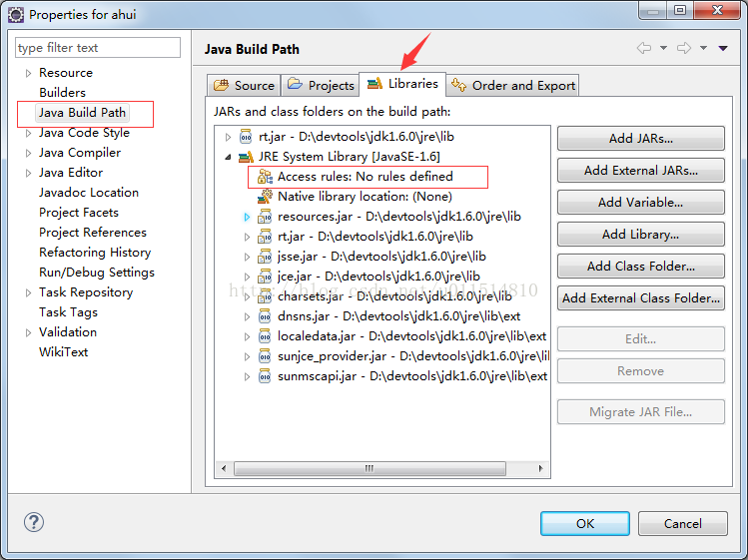Click the Add Library... button
This screenshot has width=748, height=560.
pos(641,235)
